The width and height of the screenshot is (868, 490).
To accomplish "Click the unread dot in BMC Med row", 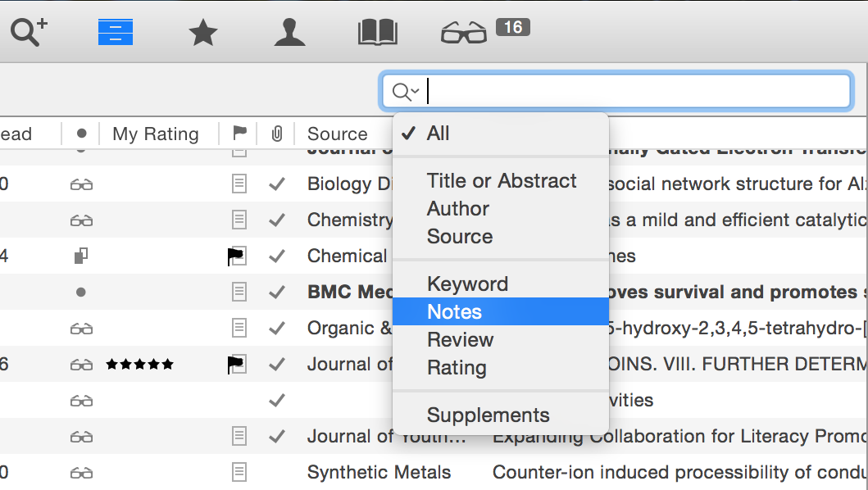I will coord(81,293).
